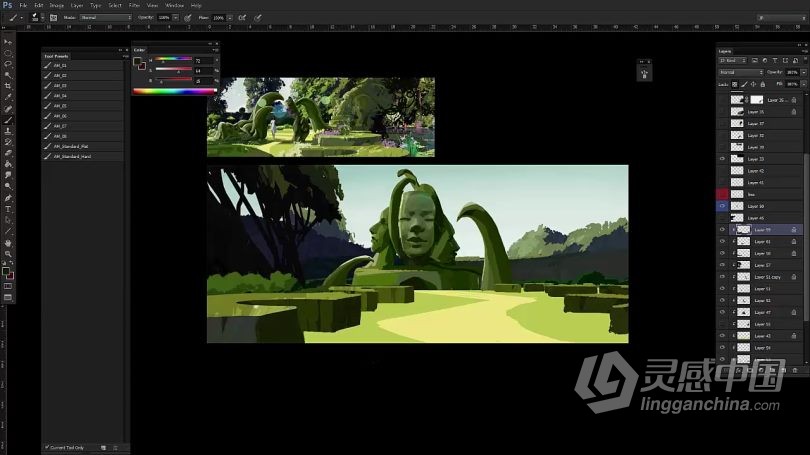Open the brush preset picker arrow
This screenshot has height=455, width=810.
pos(42,18)
